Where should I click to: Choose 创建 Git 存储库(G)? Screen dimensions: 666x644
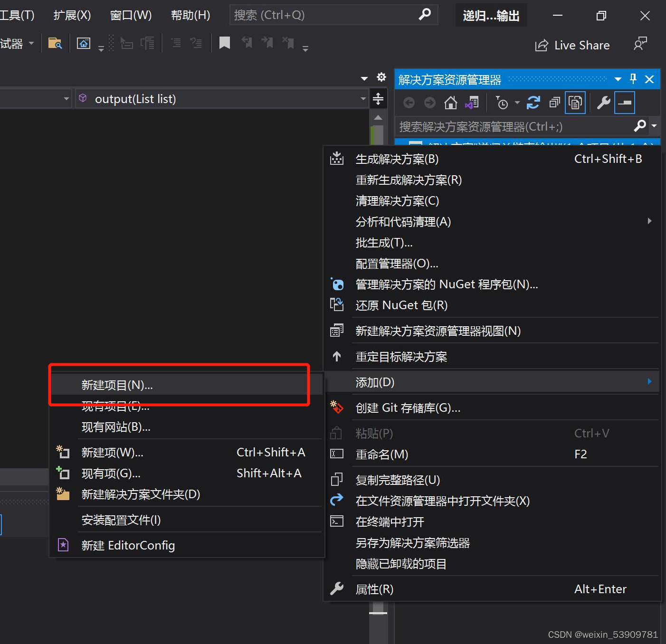[x=408, y=407]
